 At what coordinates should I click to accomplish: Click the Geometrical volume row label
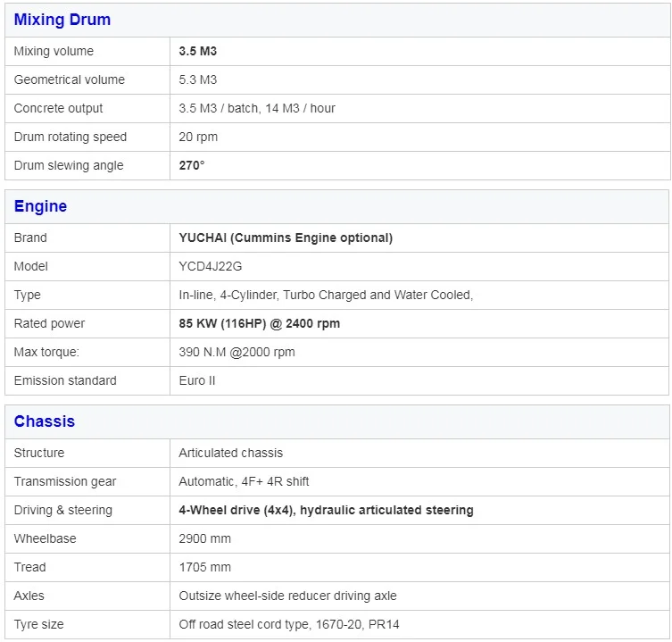coord(70,79)
